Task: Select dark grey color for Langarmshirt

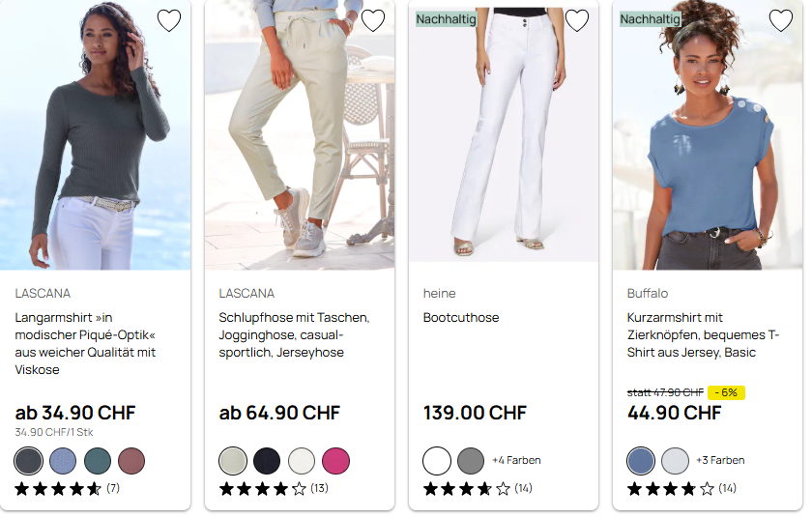Action: [x=29, y=461]
